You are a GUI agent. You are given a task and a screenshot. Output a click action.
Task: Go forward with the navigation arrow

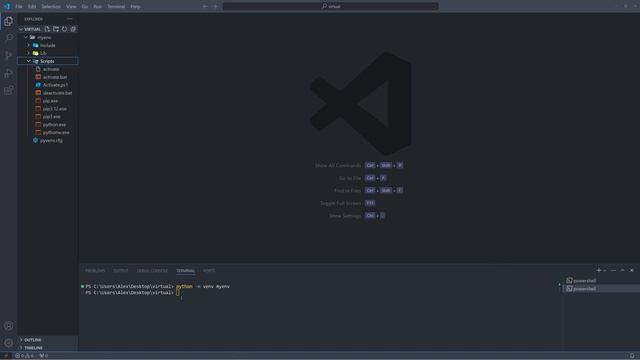[x=216, y=7]
